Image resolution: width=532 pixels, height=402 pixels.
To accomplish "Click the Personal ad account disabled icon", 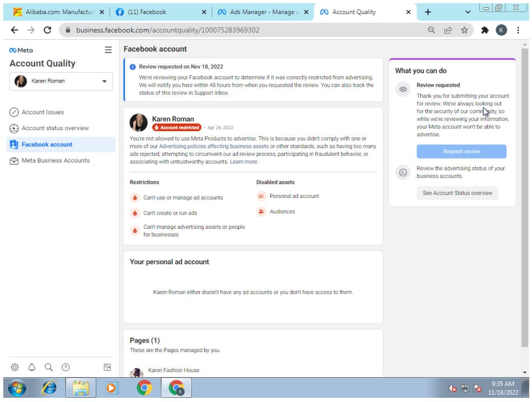I will [x=261, y=196].
